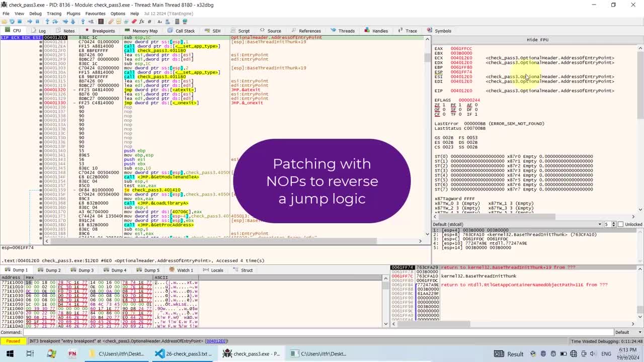
Task: Click the Restart debuggee toolbar icon
Action: click(12, 22)
